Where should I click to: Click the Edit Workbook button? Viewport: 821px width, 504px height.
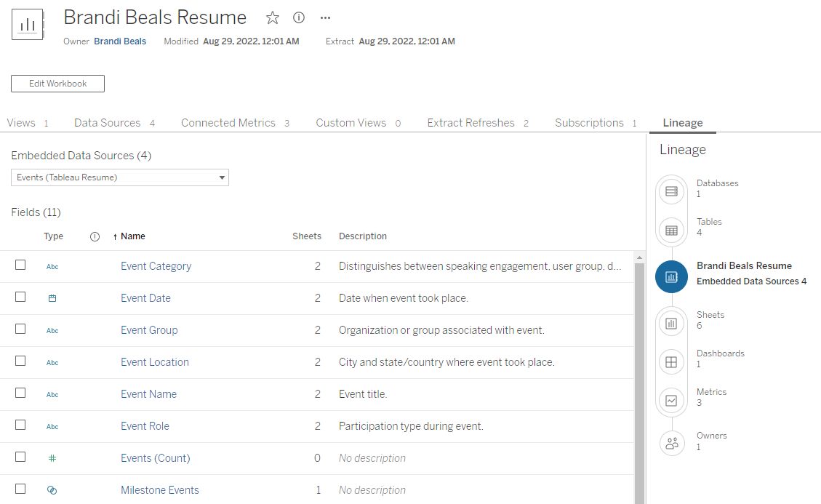pyautogui.click(x=57, y=84)
